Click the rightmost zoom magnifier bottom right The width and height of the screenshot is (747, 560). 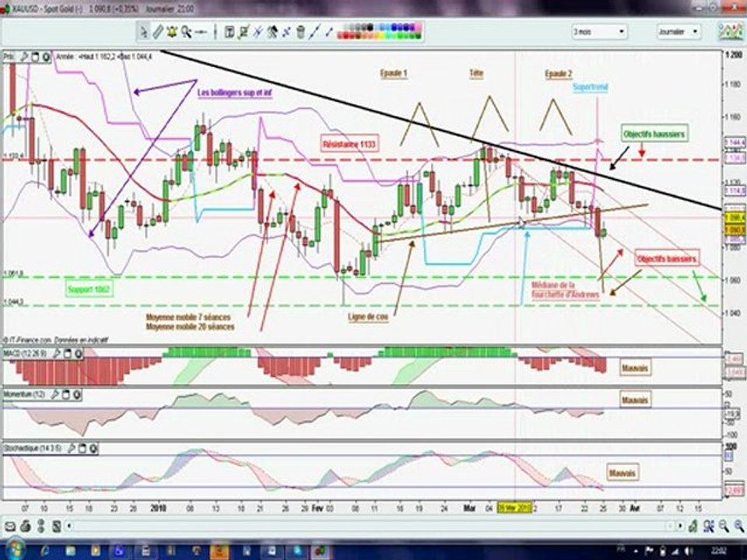click(738, 526)
